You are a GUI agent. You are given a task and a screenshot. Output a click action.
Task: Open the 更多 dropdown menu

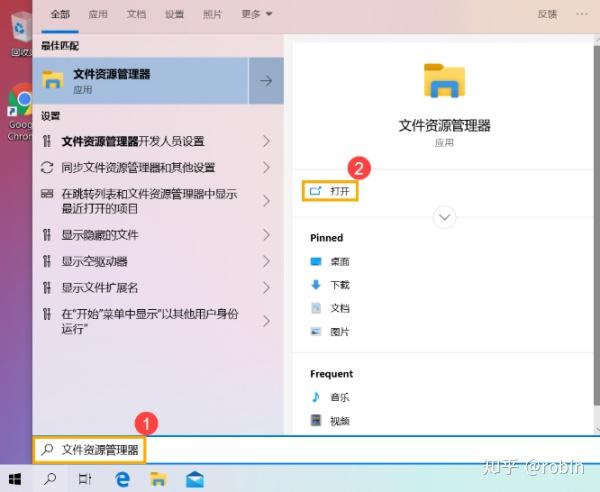click(x=256, y=15)
